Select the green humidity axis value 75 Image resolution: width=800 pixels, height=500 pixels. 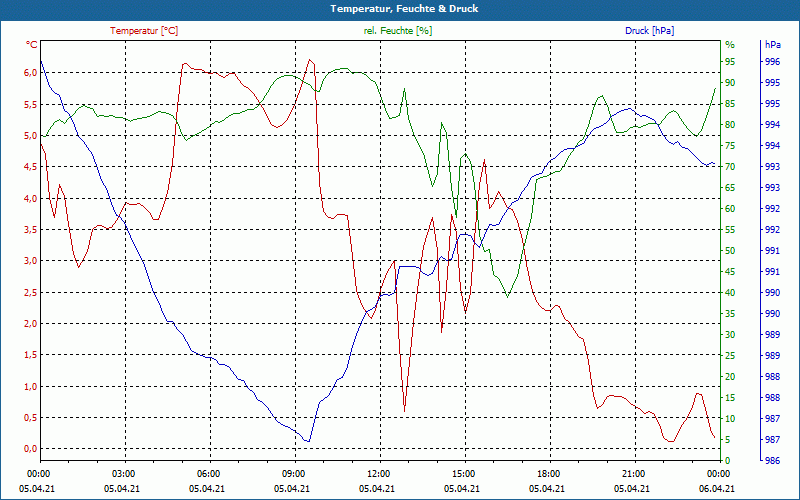click(x=730, y=146)
